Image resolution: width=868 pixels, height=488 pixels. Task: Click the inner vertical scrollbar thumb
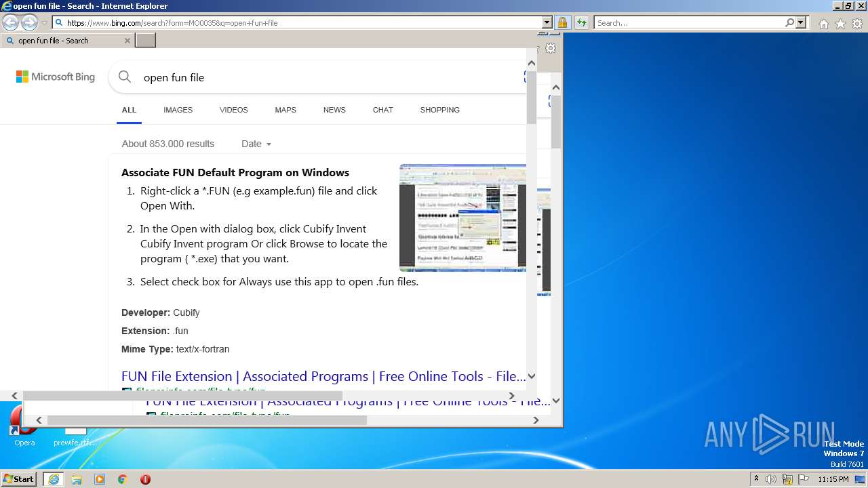pos(532,97)
